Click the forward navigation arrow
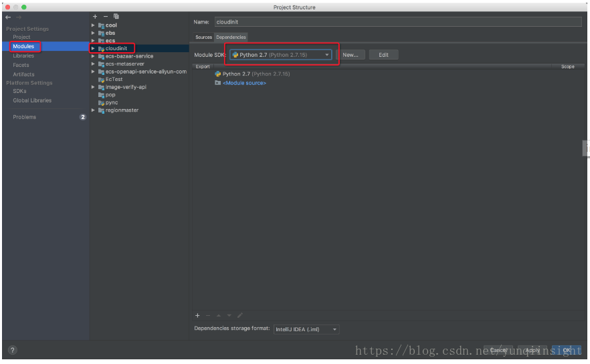Image resolution: width=590 pixels, height=364 pixels. coord(19,17)
